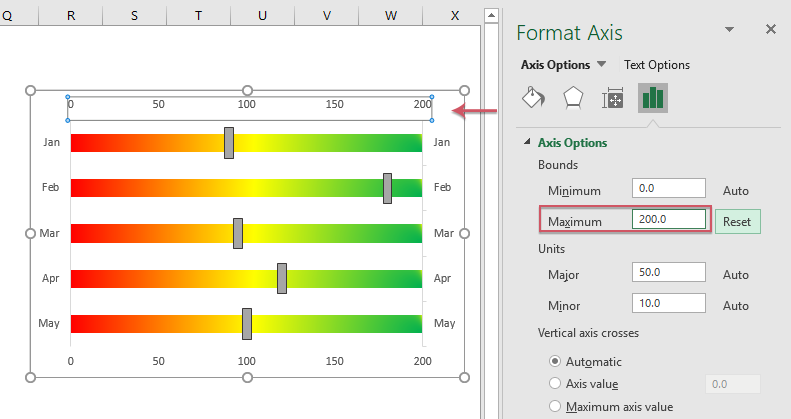Open the Axis Options dropdown arrow
The image size is (791, 419).
click(x=601, y=65)
